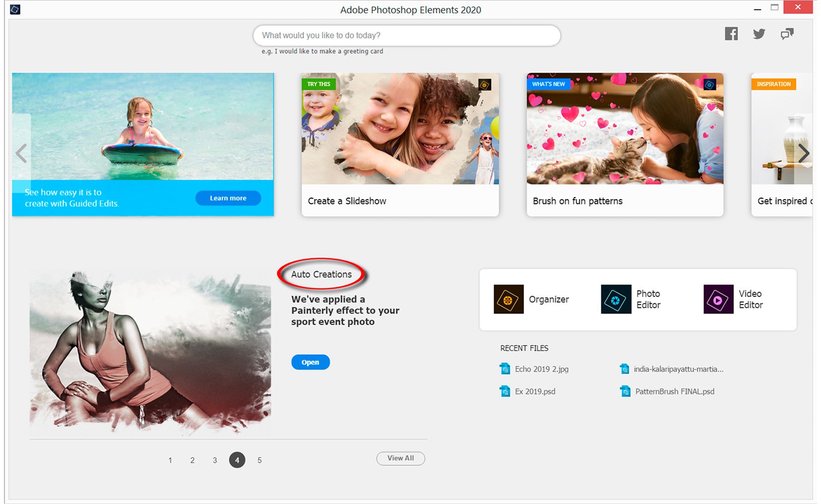Image resolution: width=821 pixels, height=504 pixels.
Task: Open the Twitter share icon
Action: pyautogui.click(x=759, y=34)
